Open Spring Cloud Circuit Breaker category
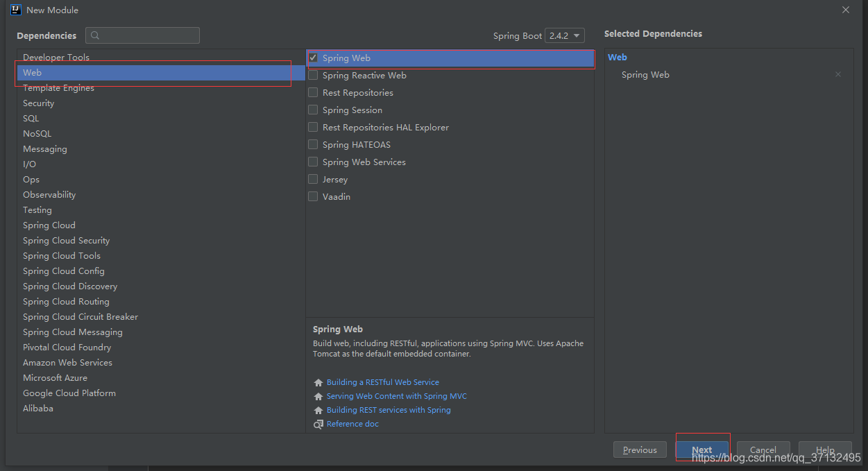The height and width of the screenshot is (471, 868). point(161,317)
